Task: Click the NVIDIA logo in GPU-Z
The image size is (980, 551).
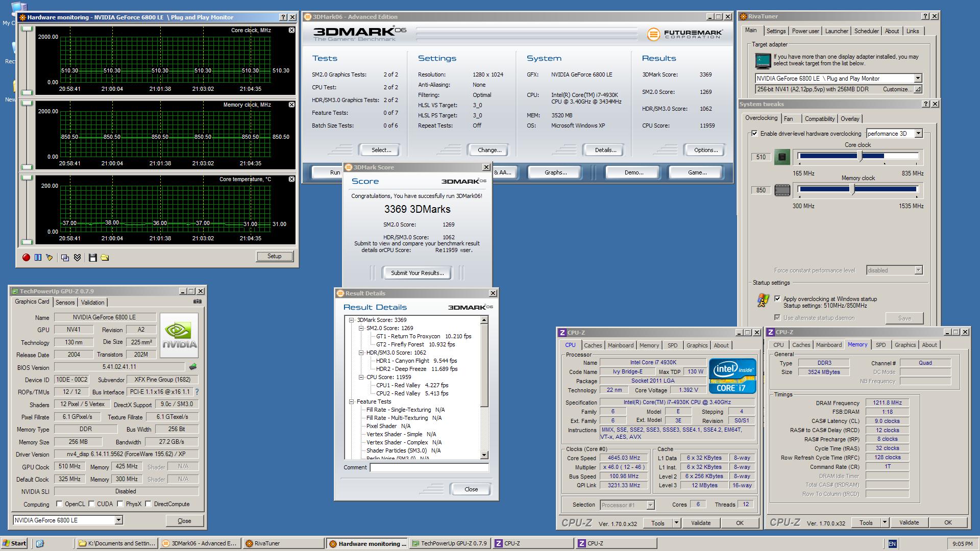Action: click(x=179, y=335)
